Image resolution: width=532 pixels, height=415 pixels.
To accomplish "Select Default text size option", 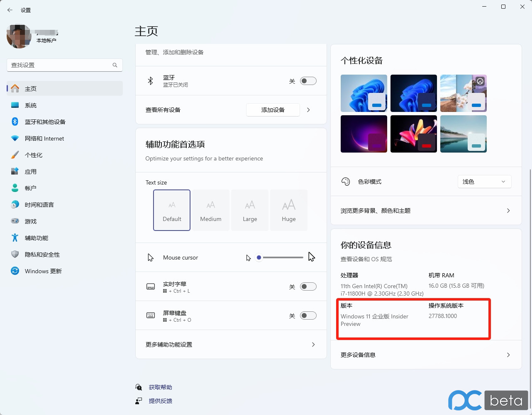I will click(x=172, y=210).
